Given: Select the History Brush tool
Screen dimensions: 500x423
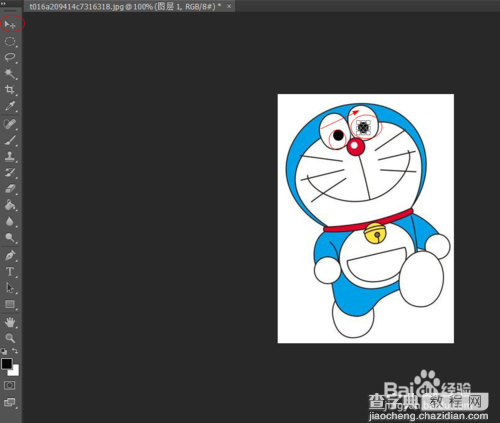Looking at the screenshot, I should [10, 173].
